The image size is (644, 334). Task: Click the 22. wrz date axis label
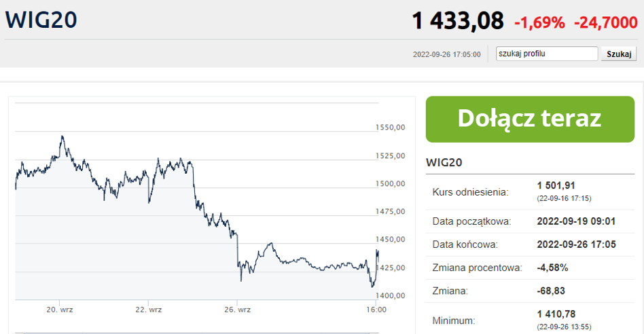click(148, 310)
